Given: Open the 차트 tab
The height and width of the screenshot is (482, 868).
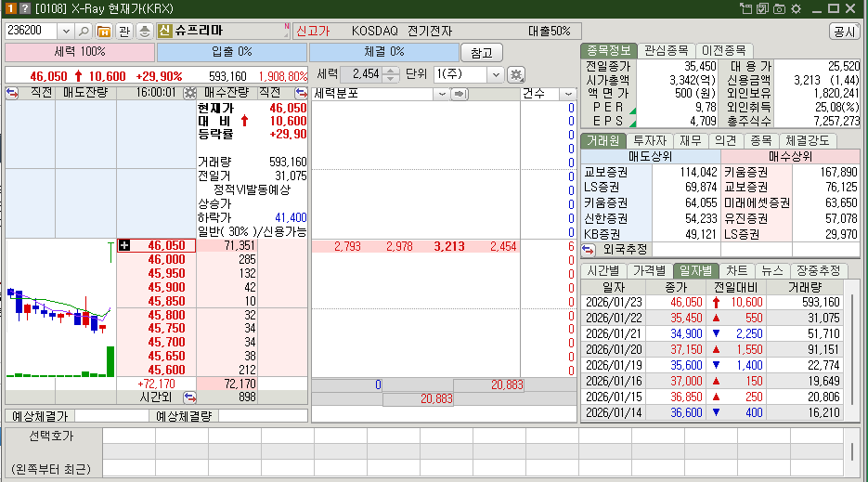Looking at the screenshot, I should click(x=737, y=270).
